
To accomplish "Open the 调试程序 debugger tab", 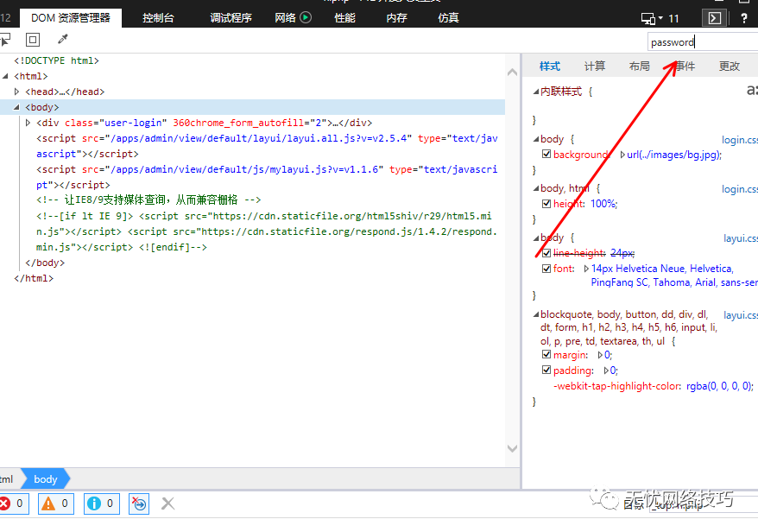I will [231, 18].
